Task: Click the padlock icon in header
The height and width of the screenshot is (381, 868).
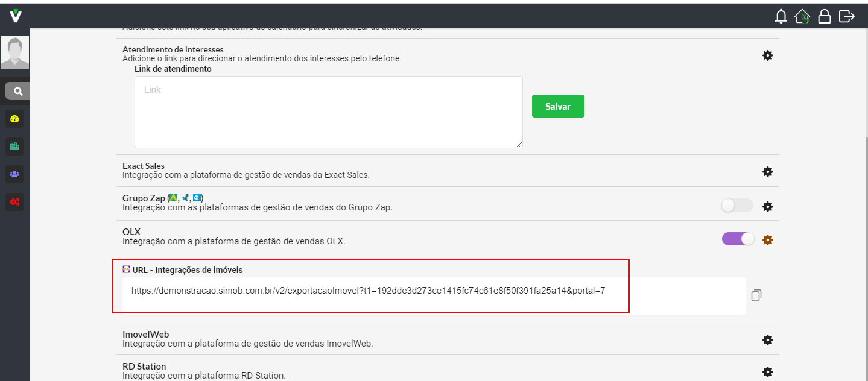Action: coord(824,16)
